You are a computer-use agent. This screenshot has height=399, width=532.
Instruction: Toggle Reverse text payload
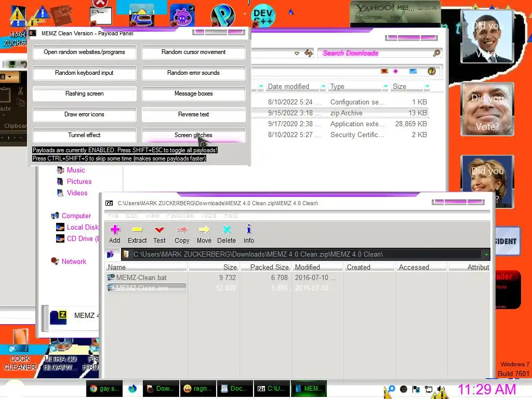194,114
